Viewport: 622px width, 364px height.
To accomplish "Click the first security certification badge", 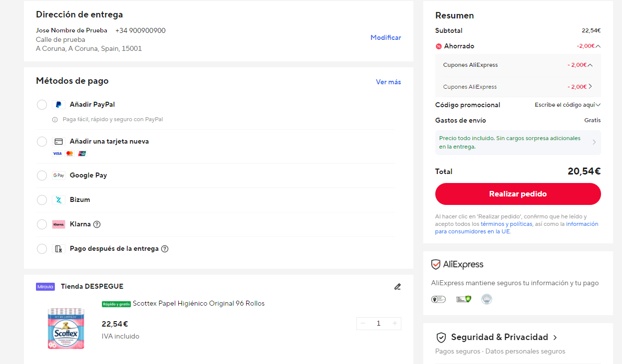I will click(438, 299).
